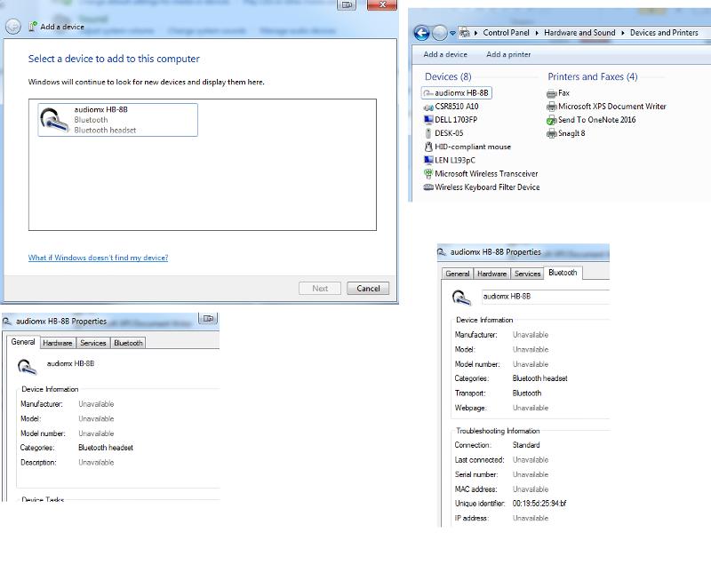Click Categories value in right Properties window
Image resolution: width=711 pixels, height=588 pixels.
(x=540, y=378)
